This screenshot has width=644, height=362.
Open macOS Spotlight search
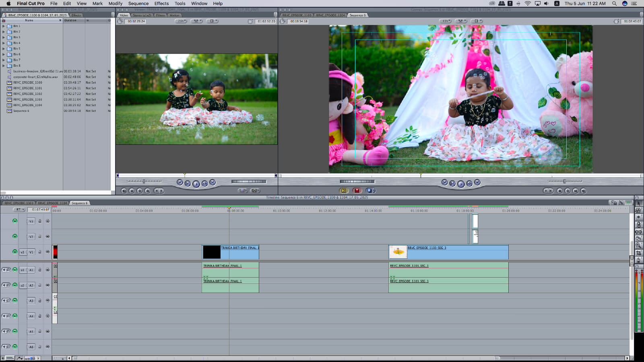[614, 3]
